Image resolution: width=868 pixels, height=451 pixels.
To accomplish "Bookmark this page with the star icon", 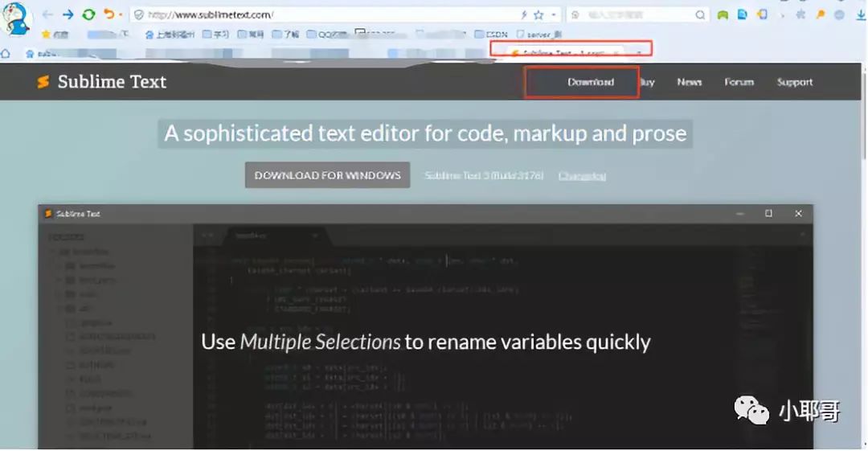I will tap(538, 15).
